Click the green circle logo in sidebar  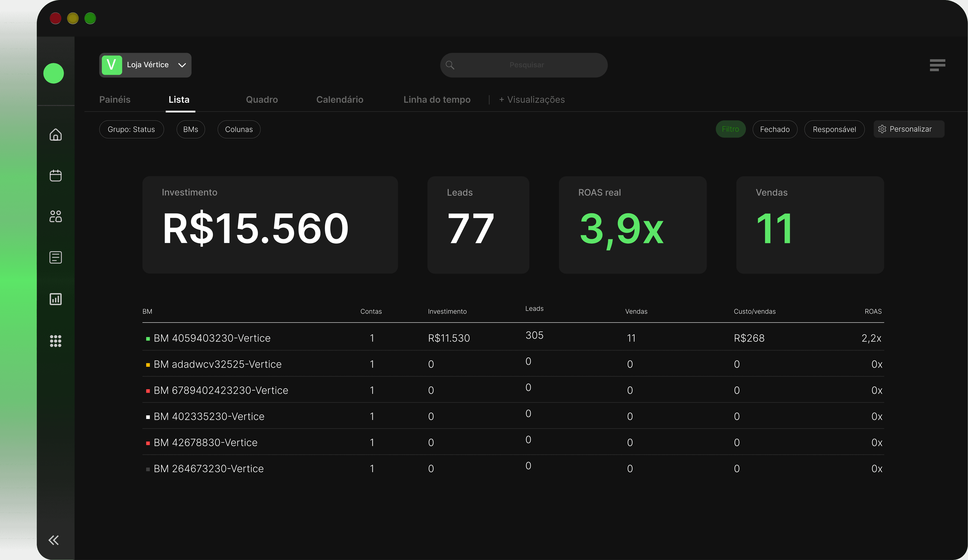pos(53,73)
